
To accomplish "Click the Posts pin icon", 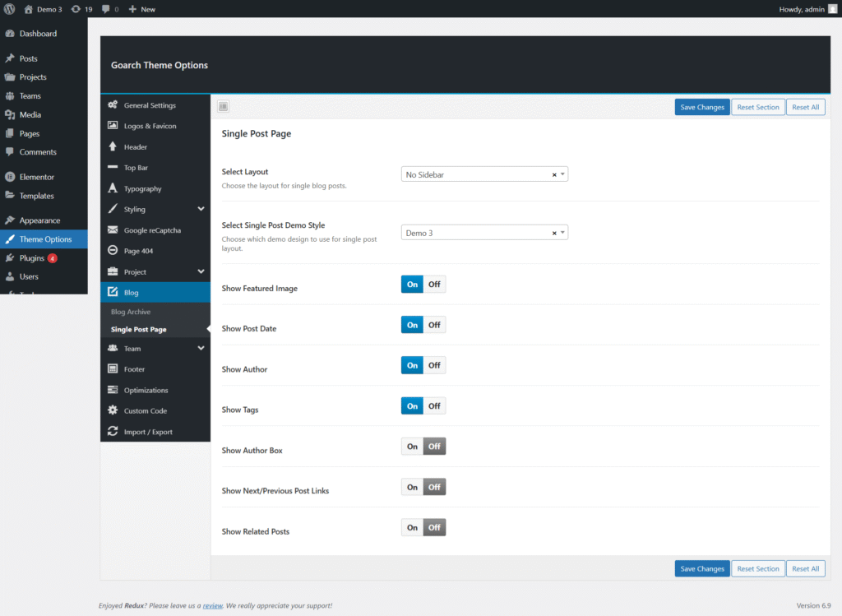I will [x=10, y=58].
